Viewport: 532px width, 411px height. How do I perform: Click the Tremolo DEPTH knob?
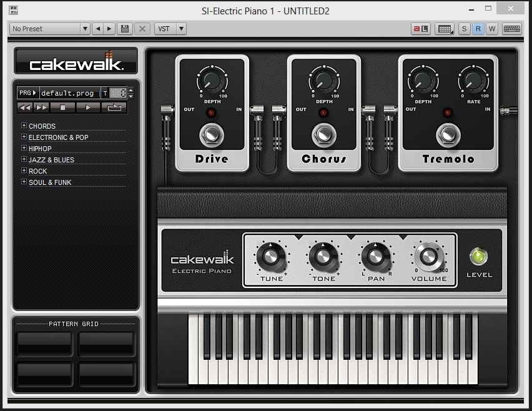pos(423,81)
